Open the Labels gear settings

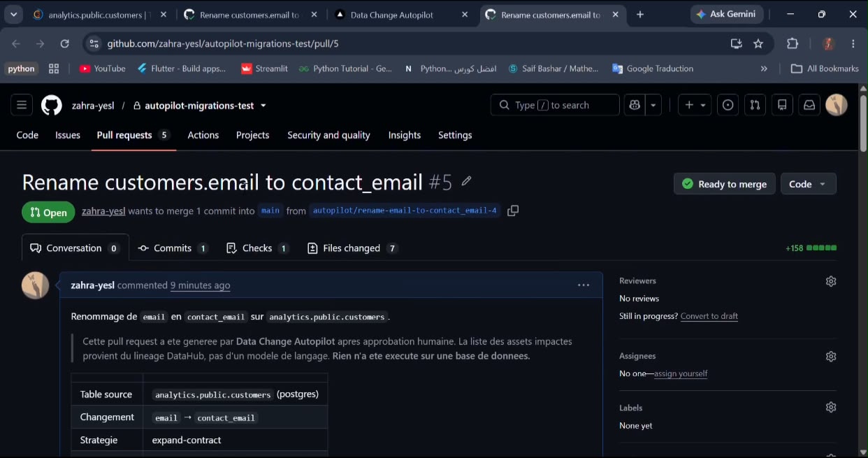(x=831, y=407)
